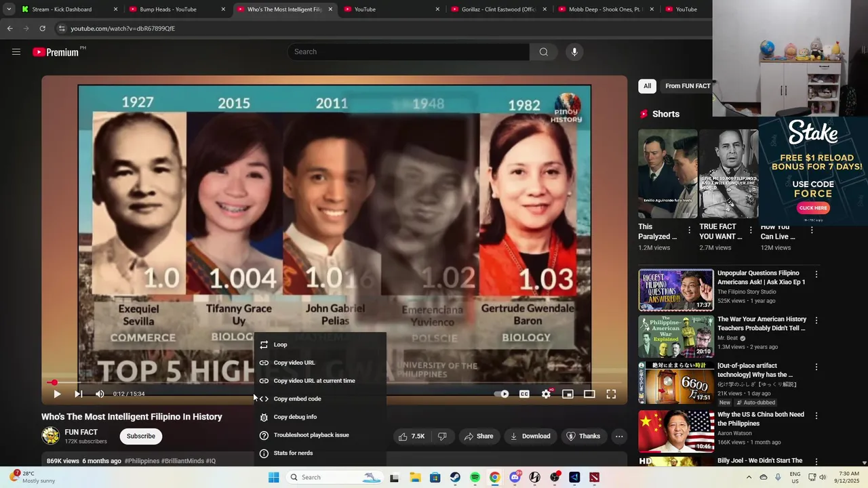Open Out-of-place artifact technology thumbnail
The height and width of the screenshot is (488, 868).
pyautogui.click(x=675, y=383)
